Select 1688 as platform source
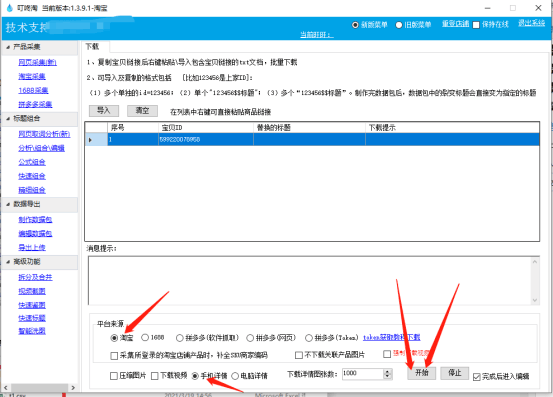 153,337
